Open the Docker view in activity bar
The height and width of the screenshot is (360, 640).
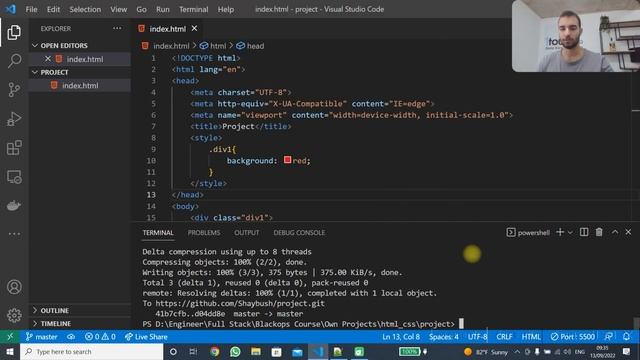[x=14, y=205]
